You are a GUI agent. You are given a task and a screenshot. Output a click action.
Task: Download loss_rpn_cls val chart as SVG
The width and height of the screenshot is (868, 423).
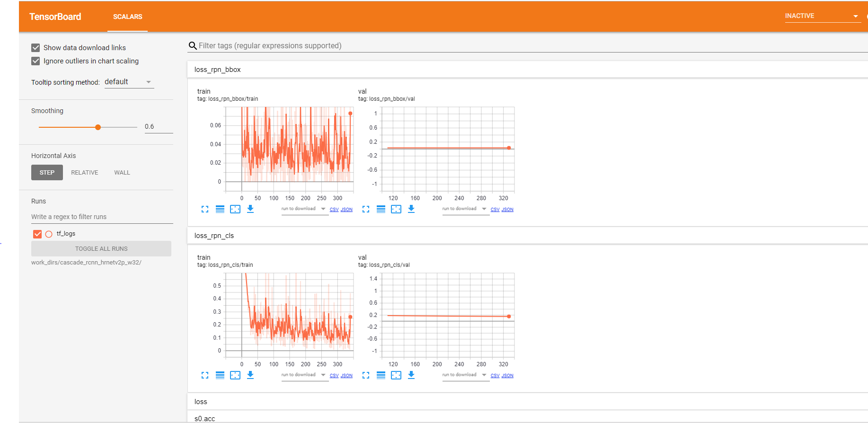[x=411, y=375]
